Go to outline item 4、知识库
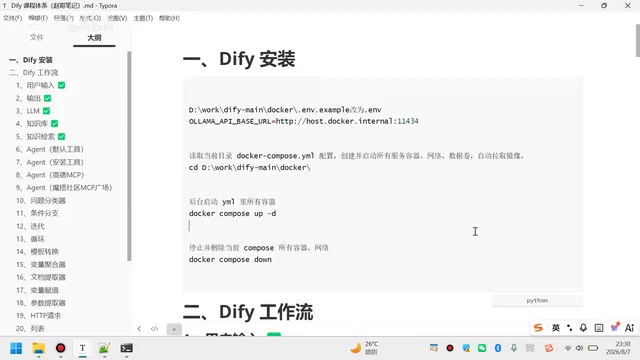 tap(37, 124)
